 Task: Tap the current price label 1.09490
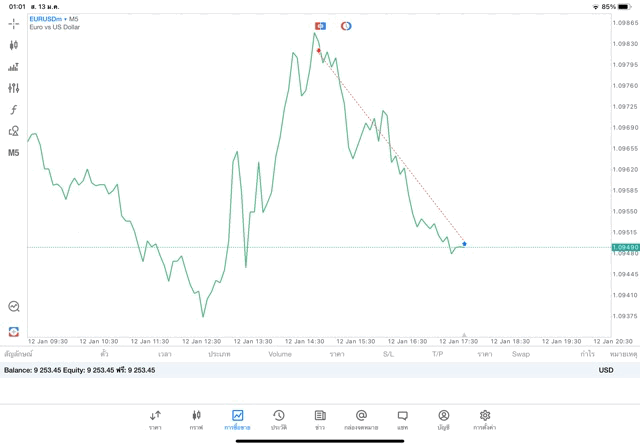(x=624, y=247)
